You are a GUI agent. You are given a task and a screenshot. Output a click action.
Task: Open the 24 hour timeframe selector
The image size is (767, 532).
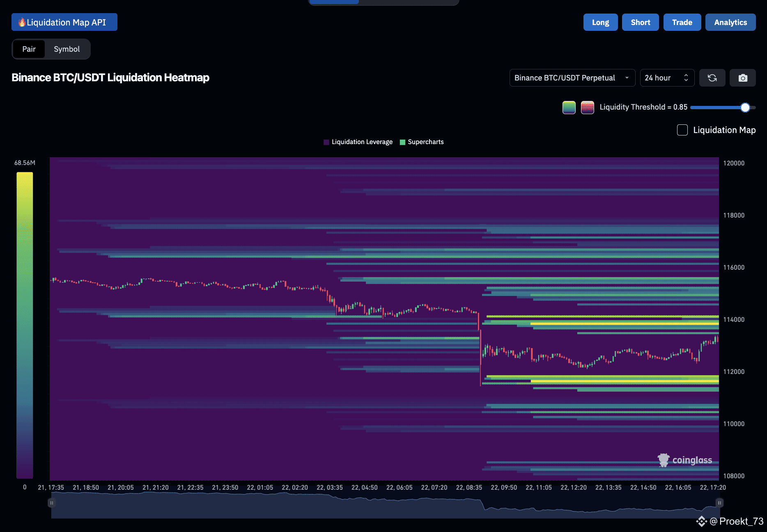pyautogui.click(x=667, y=78)
